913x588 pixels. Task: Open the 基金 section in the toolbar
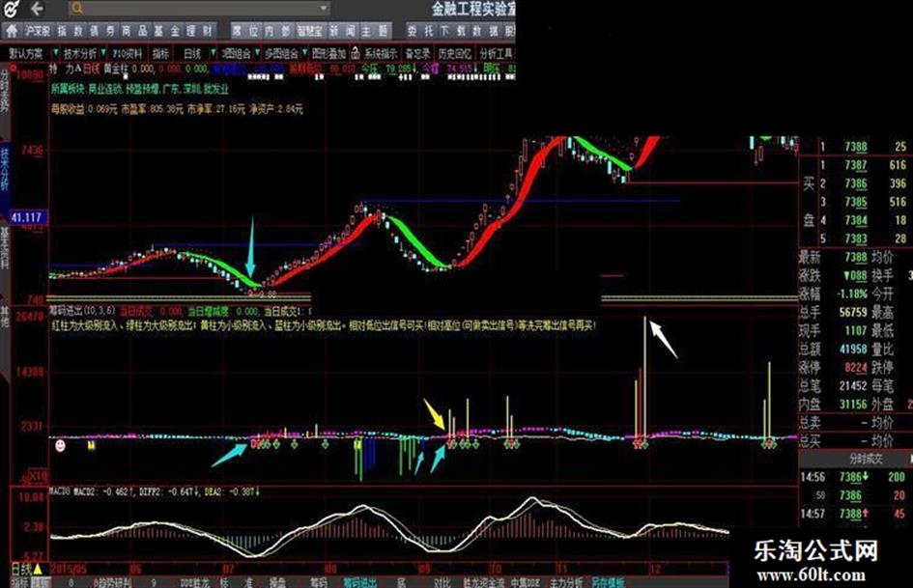tap(166, 31)
